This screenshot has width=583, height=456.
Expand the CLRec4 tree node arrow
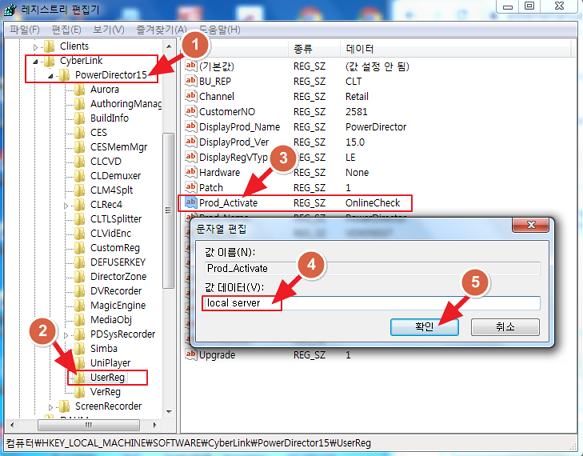[x=66, y=205]
